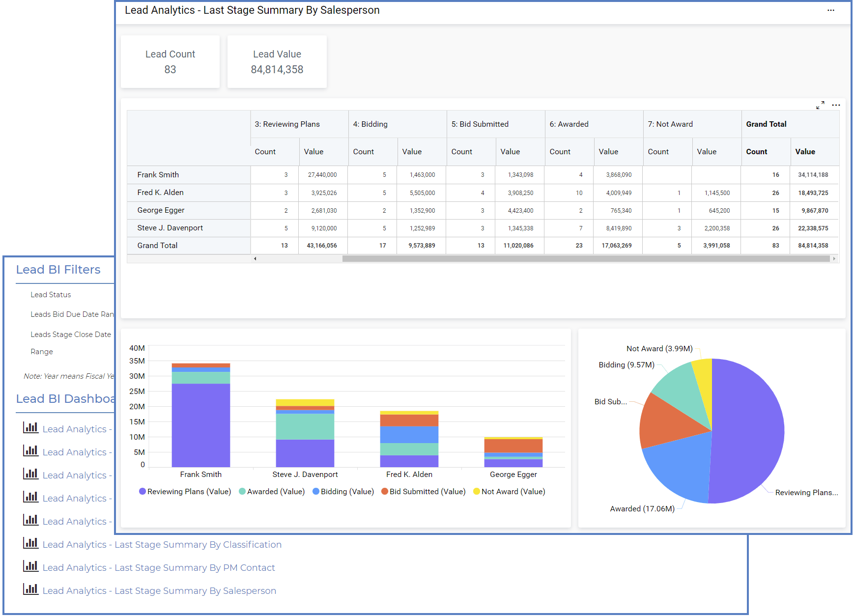Open Lead Analytics - Last Stage Summary By Classification

click(x=162, y=544)
